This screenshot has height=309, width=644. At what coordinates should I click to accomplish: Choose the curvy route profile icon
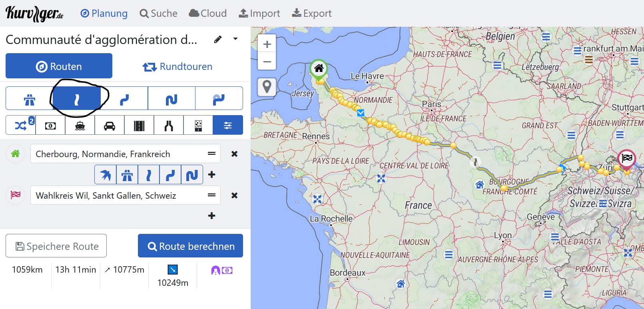[x=124, y=98]
